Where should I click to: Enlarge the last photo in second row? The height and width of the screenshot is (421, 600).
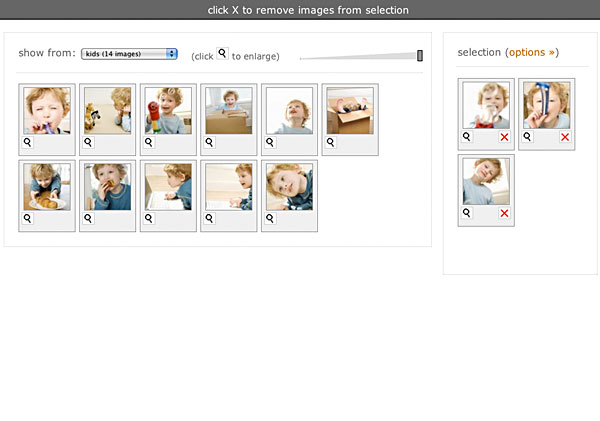[x=270, y=218]
